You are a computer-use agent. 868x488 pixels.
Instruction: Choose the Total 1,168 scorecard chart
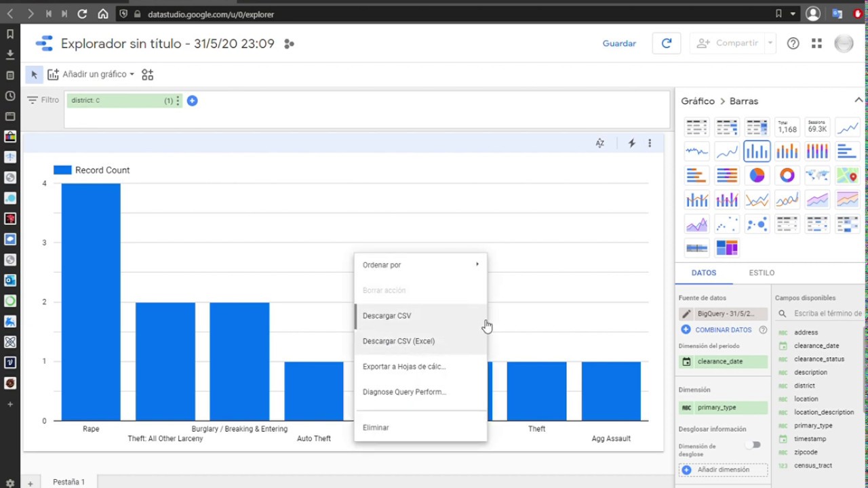[787, 127]
